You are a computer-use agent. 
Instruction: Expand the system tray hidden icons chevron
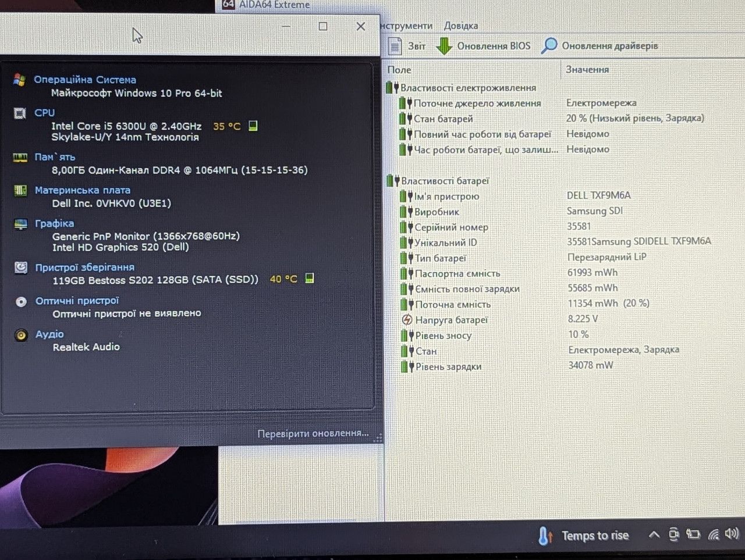pyautogui.click(x=654, y=535)
